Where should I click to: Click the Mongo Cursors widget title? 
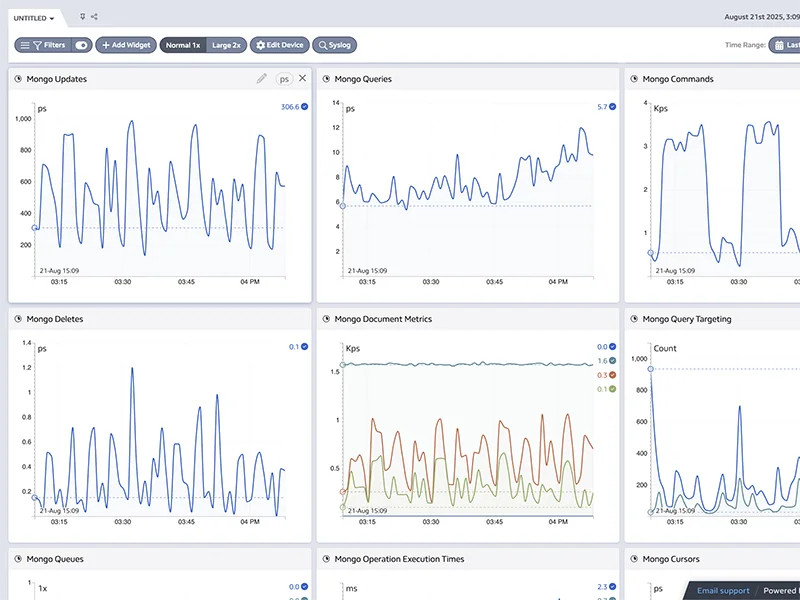click(x=671, y=559)
